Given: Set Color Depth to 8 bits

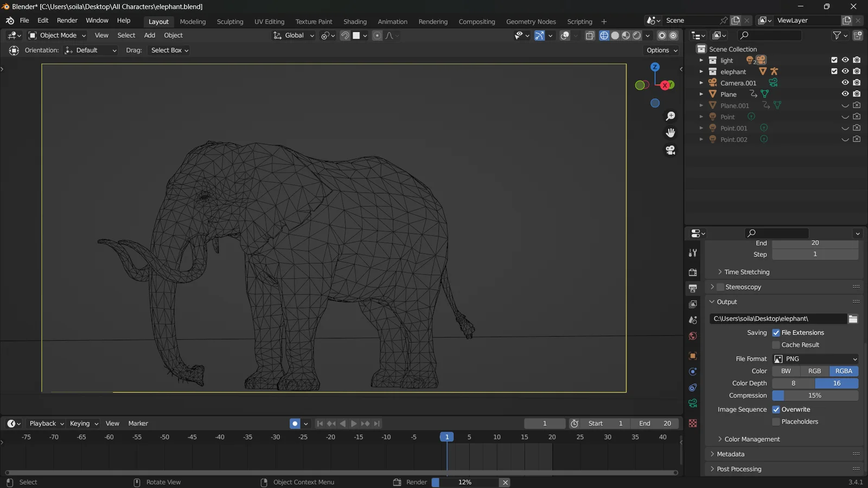Looking at the screenshot, I should pos(793,383).
